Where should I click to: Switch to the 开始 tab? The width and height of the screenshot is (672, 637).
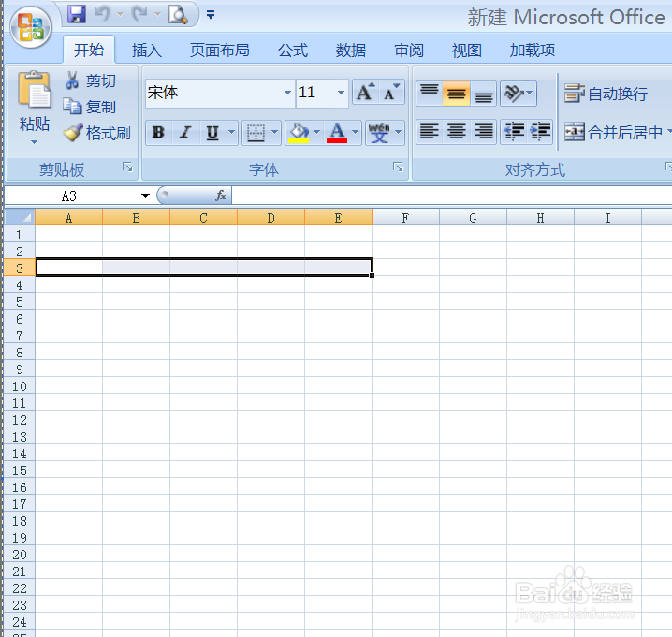coord(89,51)
